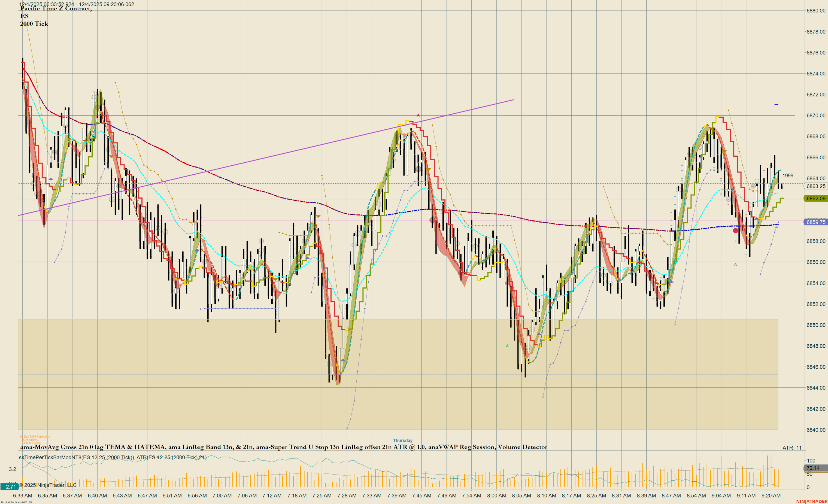
Task: Select the 'Pacific Time Z Contract,' label
Action: coord(56,9)
